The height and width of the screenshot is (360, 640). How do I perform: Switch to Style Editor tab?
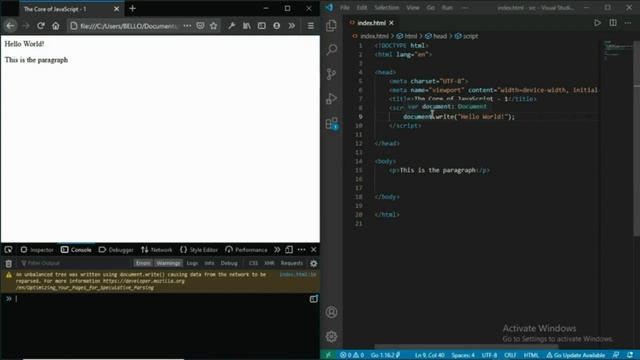pos(199,250)
